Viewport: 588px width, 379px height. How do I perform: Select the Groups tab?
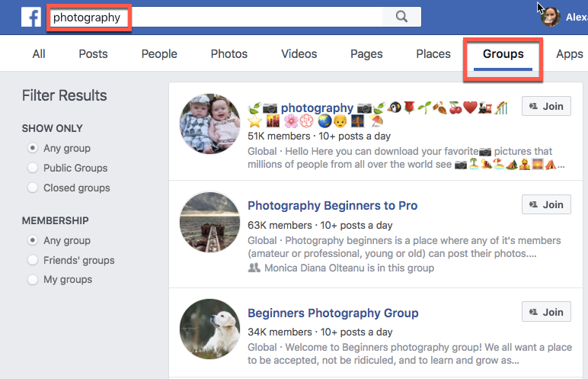coord(503,54)
